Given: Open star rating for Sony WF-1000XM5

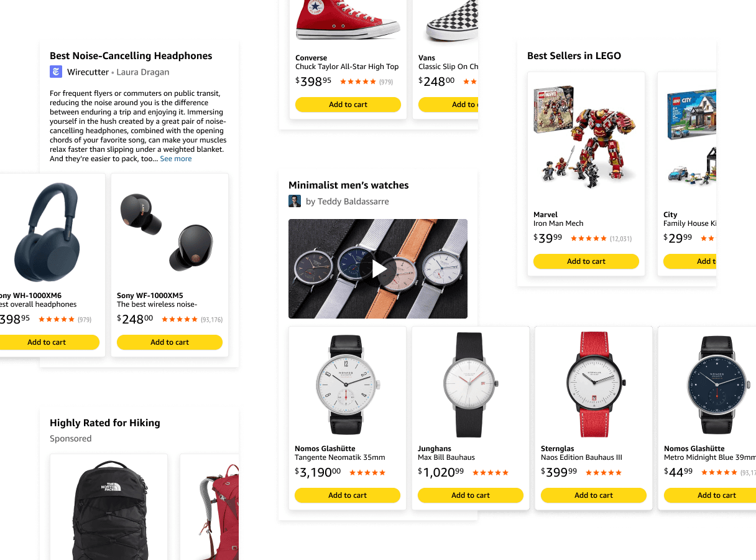Looking at the screenshot, I should point(180,319).
